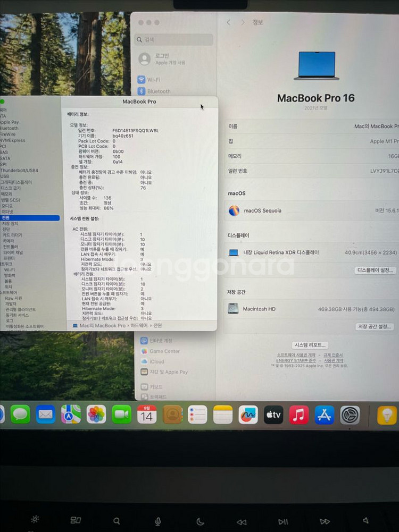Click the System Settings gear in the Dock

click(350, 415)
